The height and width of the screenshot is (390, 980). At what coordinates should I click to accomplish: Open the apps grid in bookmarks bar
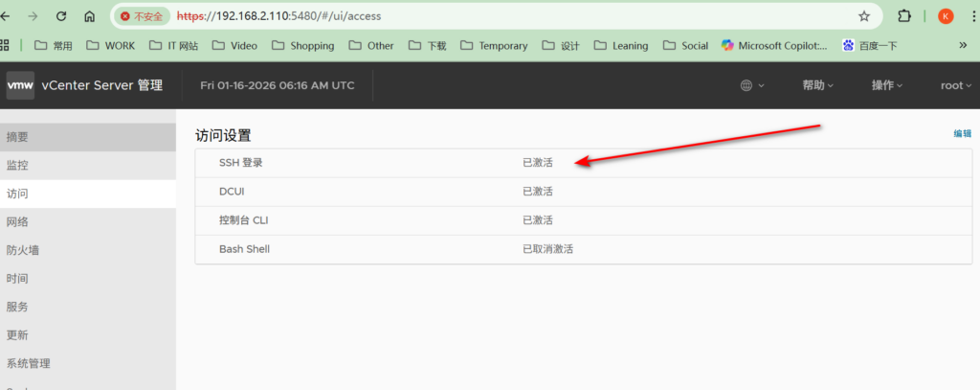pos(5,45)
